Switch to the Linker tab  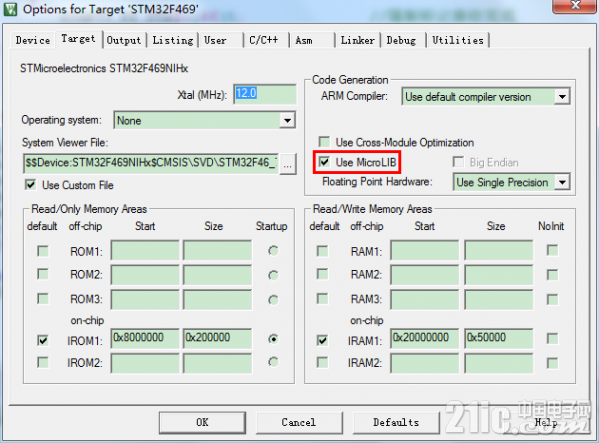pos(358,40)
